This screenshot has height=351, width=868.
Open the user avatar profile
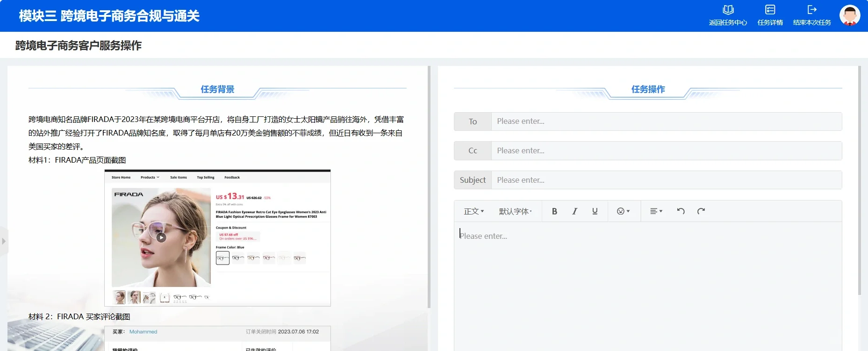850,15
